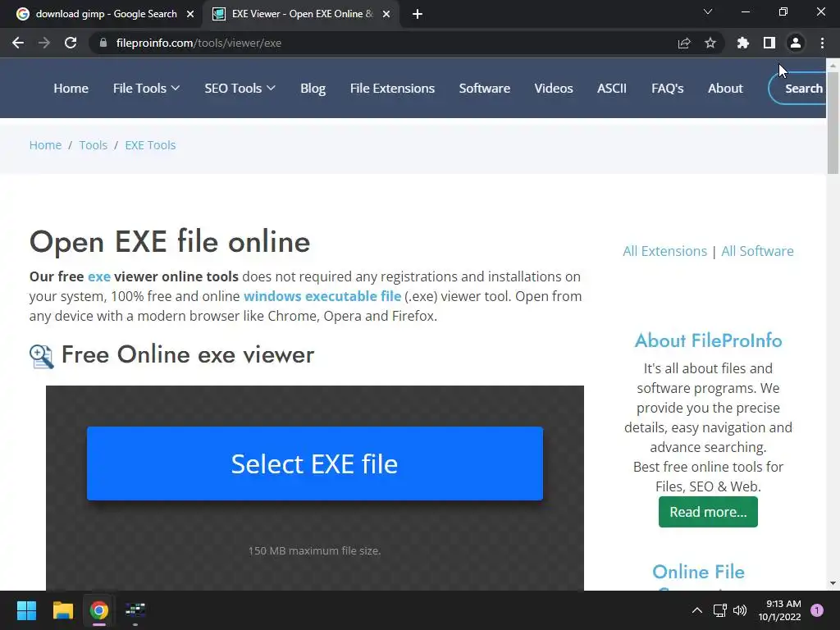Open the clock showing 9:13 AM

coord(779,610)
